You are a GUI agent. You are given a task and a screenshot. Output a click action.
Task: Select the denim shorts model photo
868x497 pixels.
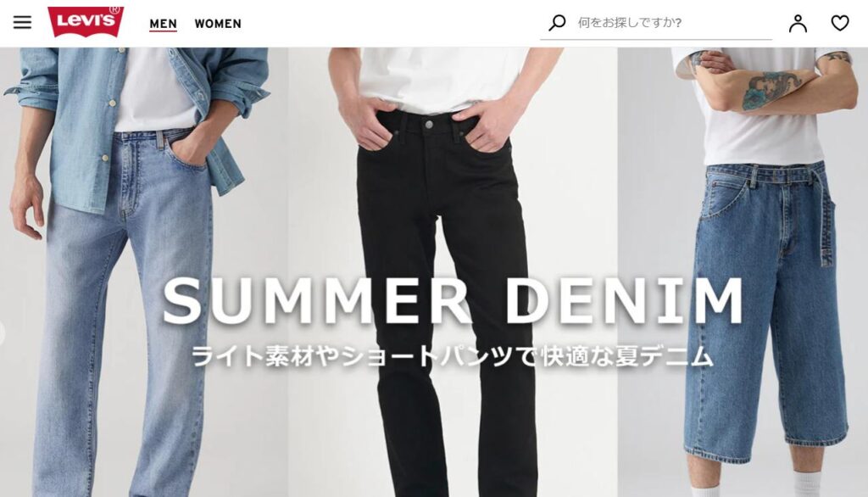click(743, 271)
